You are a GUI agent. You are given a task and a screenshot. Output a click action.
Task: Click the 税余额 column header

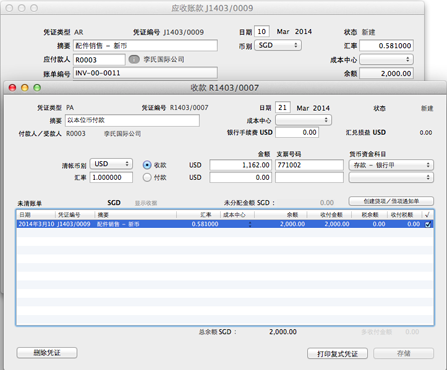[x=370, y=215]
